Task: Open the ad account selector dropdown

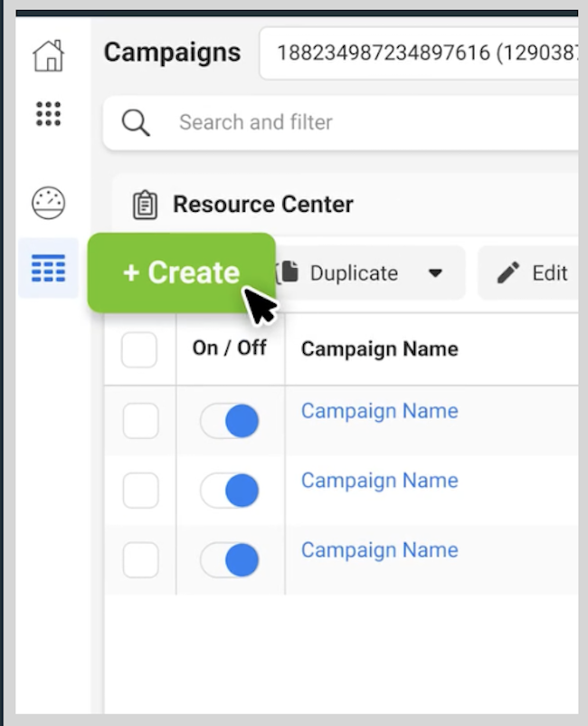Action: pos(419,53)
